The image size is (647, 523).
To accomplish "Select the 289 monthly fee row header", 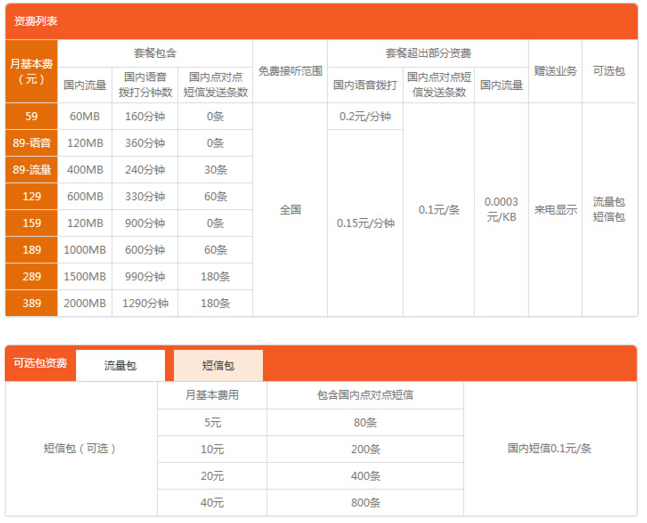I will pyautogui.click(x=31, y=277).
